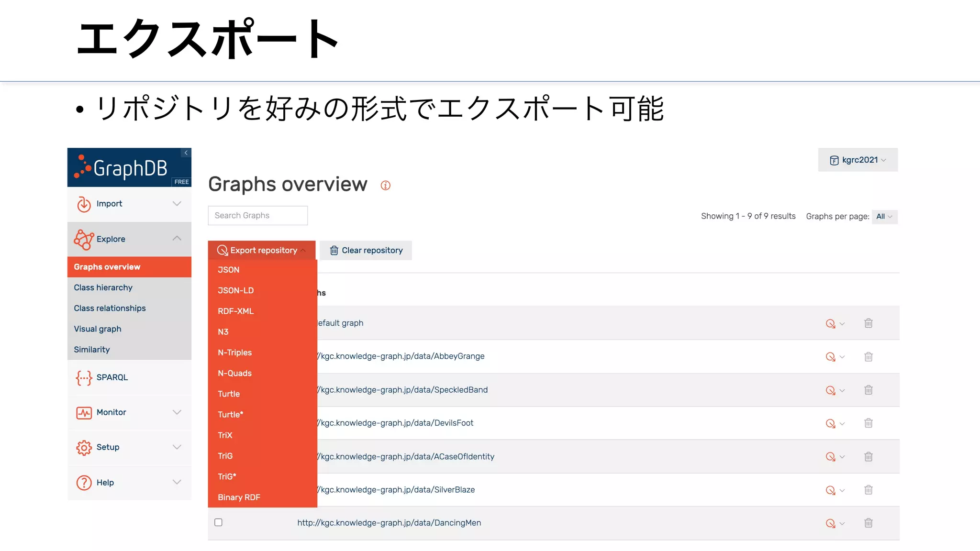Delete DevilsFoot graph via trash icon

click(x=869, y=423)
